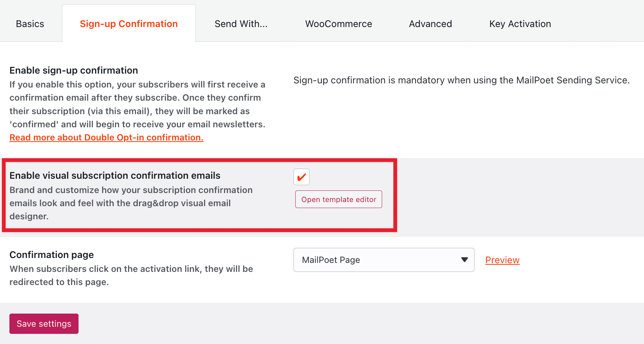This screenshot has height=344, width=644.
Task: Preview the MailPoet confirmation page
Action: pos(502,260)
